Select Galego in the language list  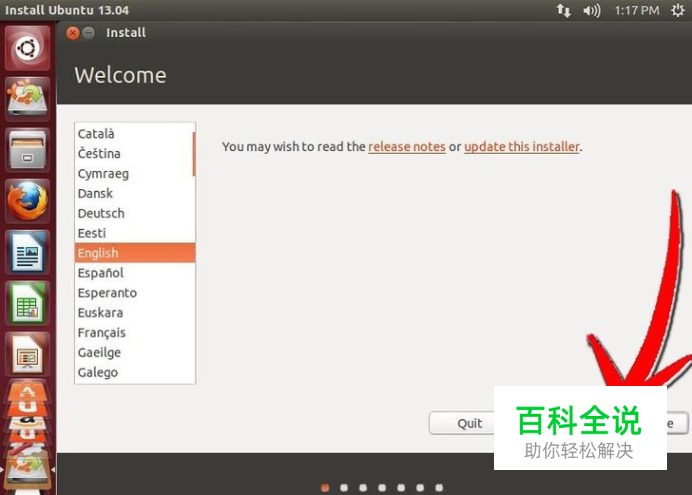click(135, 372)
